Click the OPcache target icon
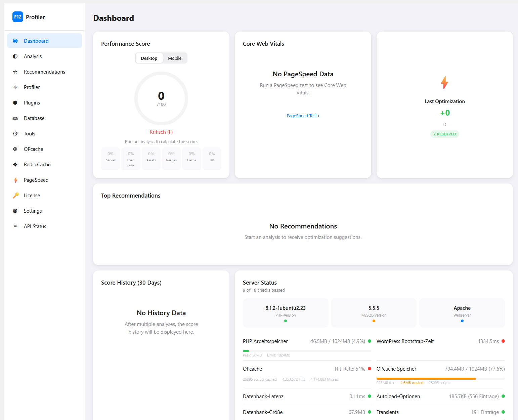This screenshot has width=518, height=420. [x=15, y=149]
